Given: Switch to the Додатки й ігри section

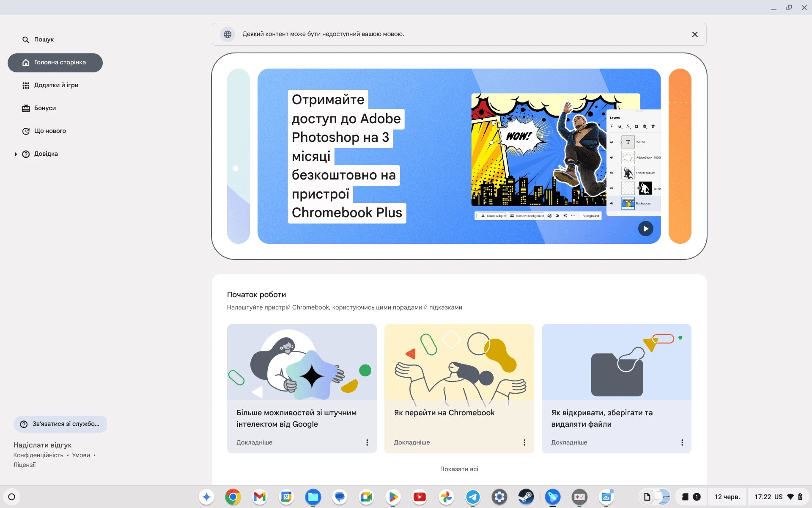Looking at the screenshot, I should coord(56,85).
